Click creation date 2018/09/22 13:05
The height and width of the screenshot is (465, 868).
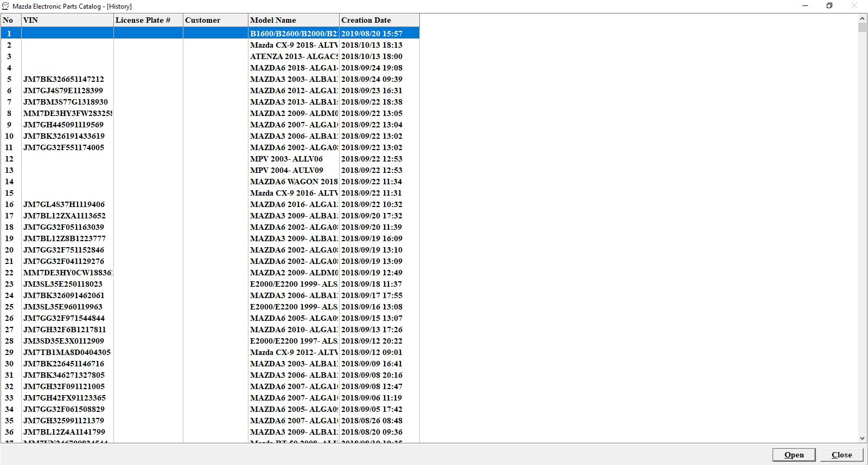pos(372,113)
